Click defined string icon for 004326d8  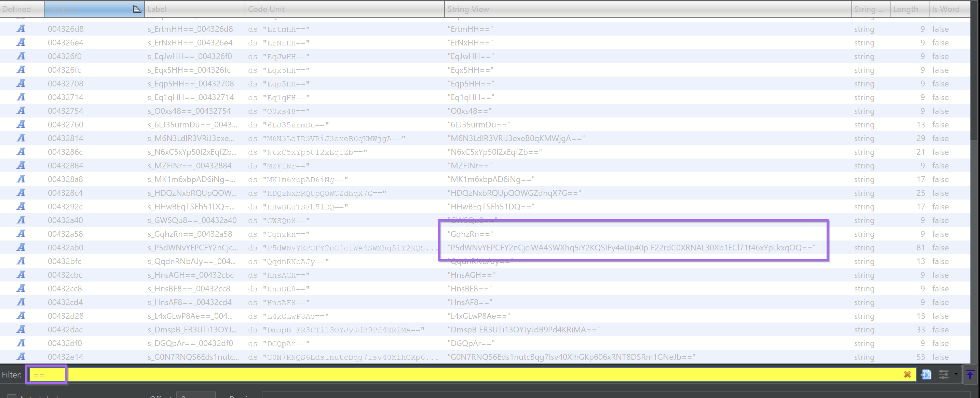21,29
